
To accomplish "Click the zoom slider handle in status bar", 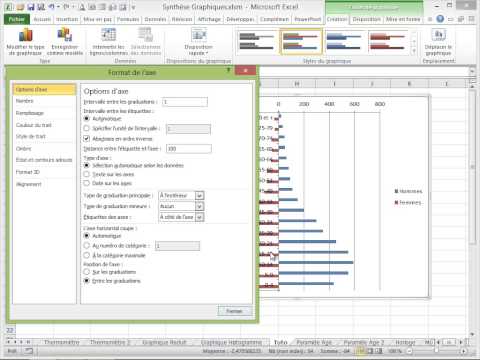I will point(436,351).
